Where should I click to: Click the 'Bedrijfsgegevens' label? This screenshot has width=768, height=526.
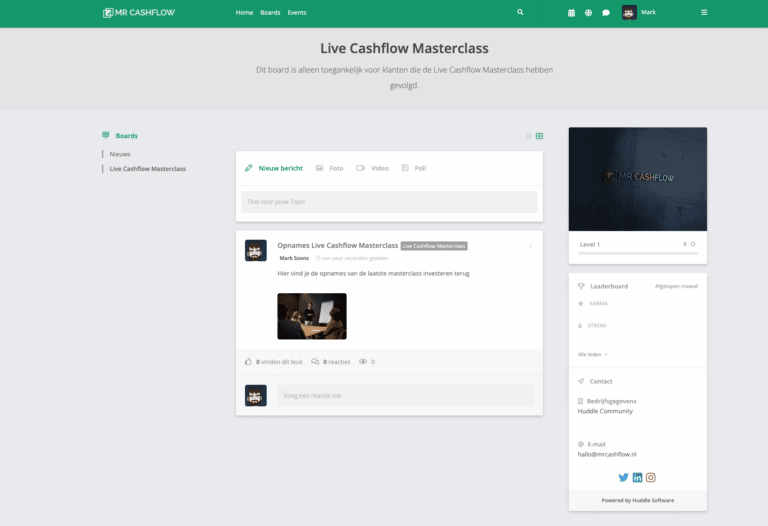pos(611,401)
